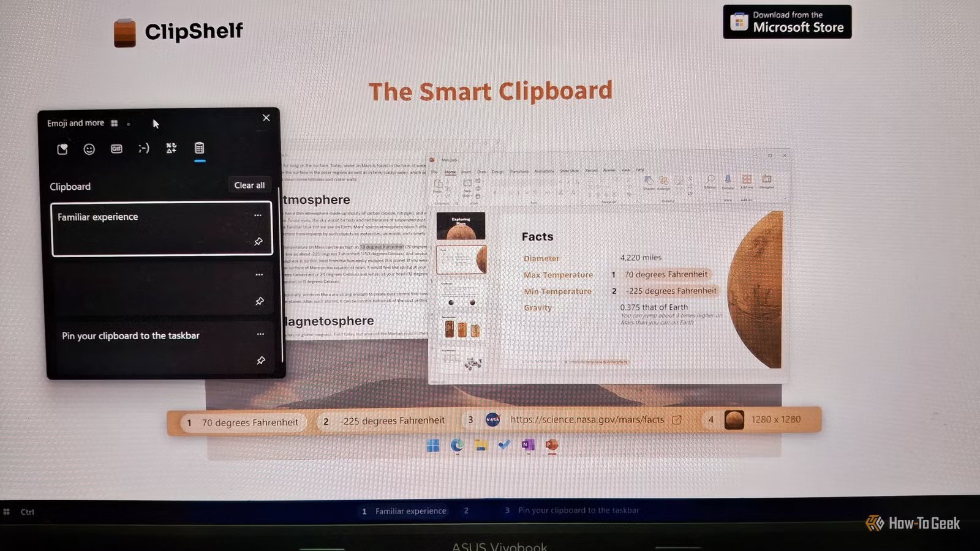Select the Clipboard history tab icon
Viewport: 980px width, 551px height.
pyautogui.click(x=199, y=148)
